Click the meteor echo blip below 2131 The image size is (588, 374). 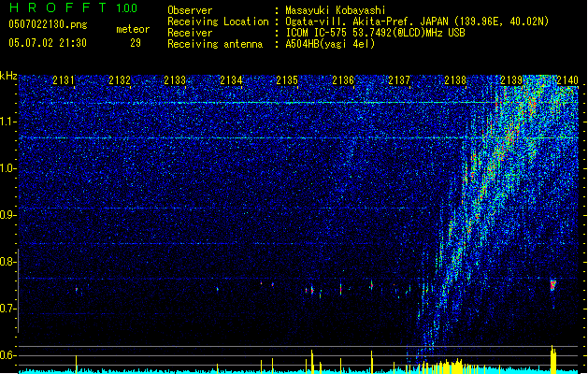[77, 290]
